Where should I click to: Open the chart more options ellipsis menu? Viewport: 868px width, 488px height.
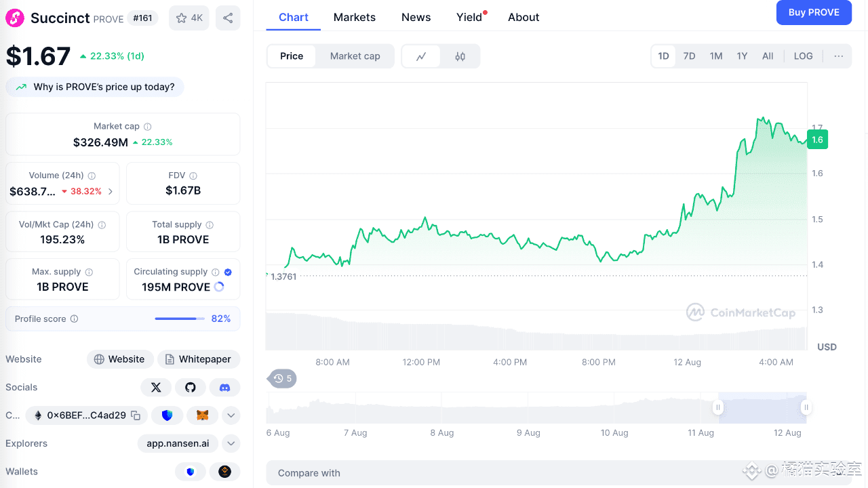tap(839, 56)
